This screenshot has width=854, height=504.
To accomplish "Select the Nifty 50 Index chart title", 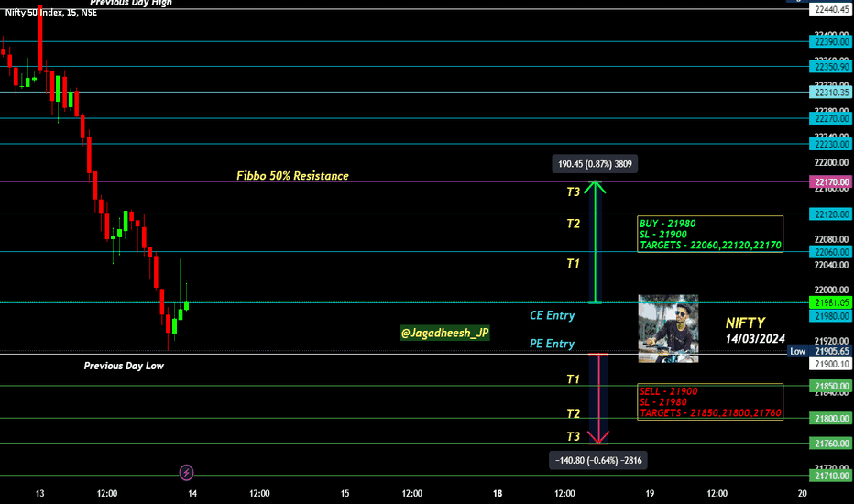I will tap(50, 13).
